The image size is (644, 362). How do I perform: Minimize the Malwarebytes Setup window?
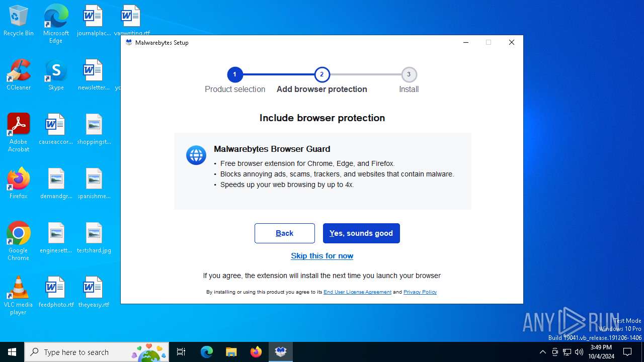466,43
